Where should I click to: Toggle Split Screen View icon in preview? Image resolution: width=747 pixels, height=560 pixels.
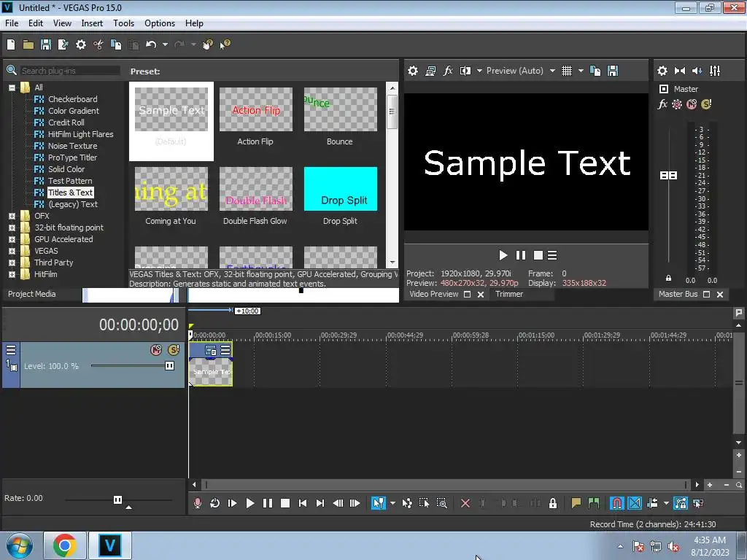(465, 71)
